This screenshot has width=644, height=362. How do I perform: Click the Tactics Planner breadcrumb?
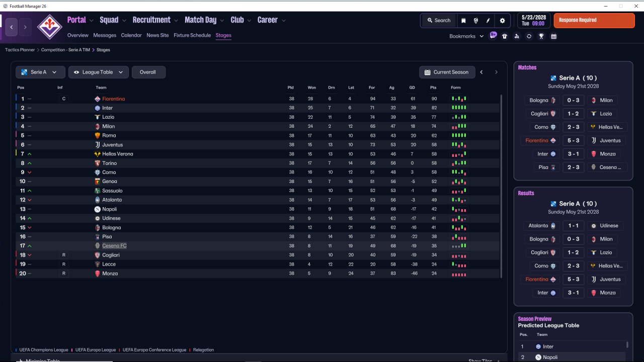[20, 50]
